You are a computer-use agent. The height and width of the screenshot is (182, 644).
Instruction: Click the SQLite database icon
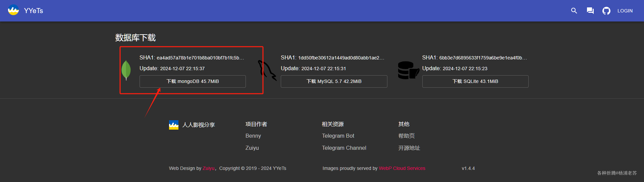tap(408, 70)
